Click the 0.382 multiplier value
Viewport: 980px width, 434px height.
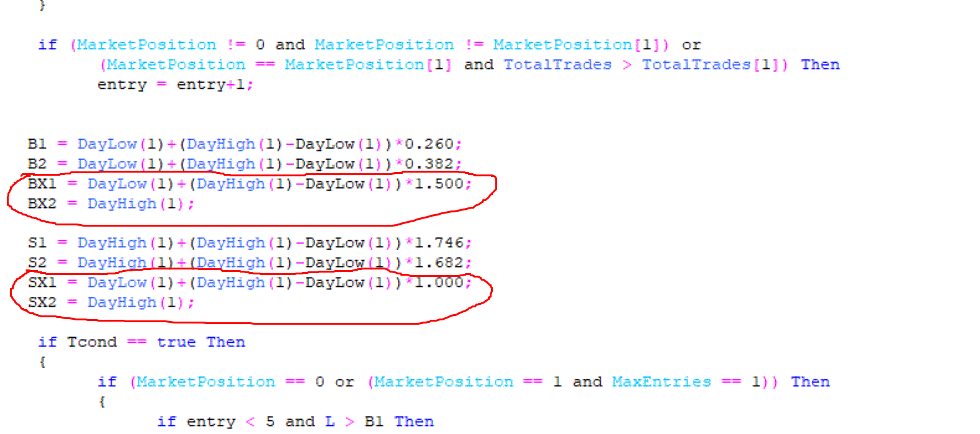pos(429,164)
